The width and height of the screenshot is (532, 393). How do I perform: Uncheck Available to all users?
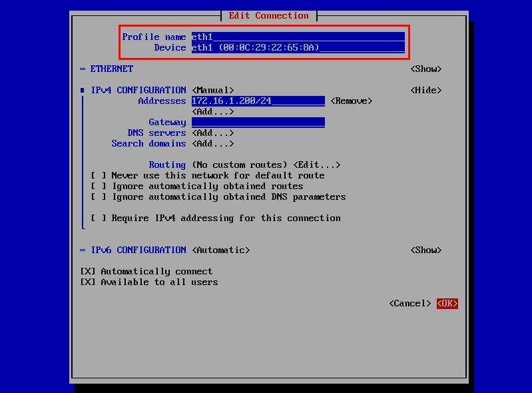[149, 282]
